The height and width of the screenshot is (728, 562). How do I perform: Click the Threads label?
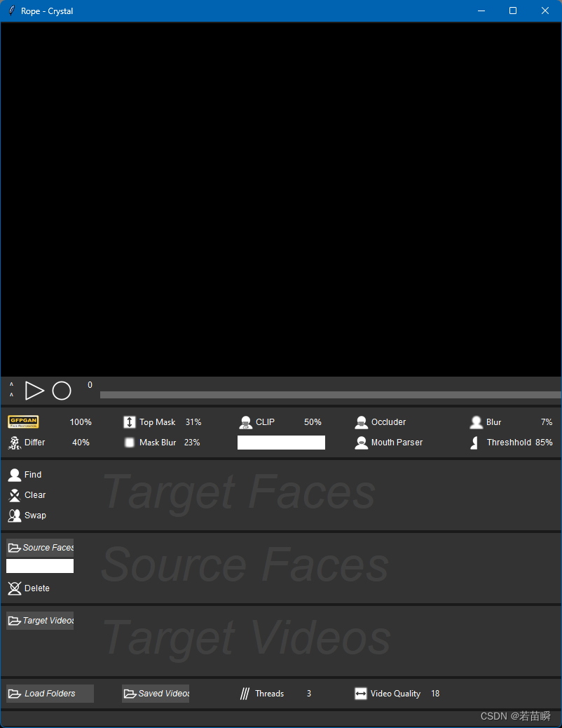(270, 694)
